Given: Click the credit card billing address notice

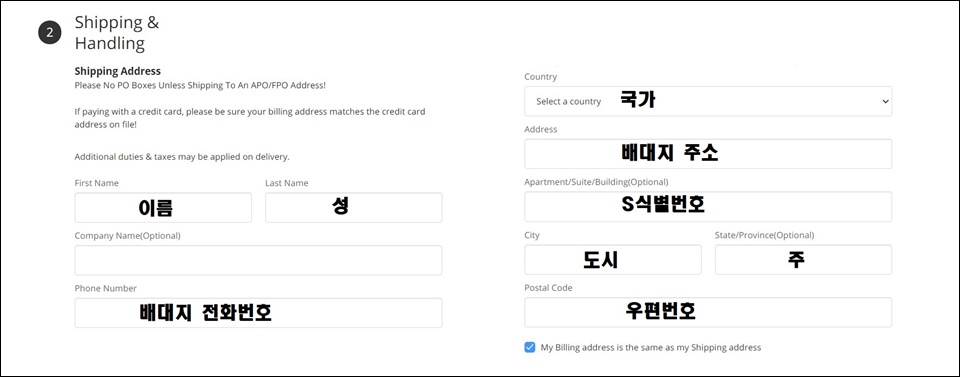Looking at the screenshot, I should [250, 118].
